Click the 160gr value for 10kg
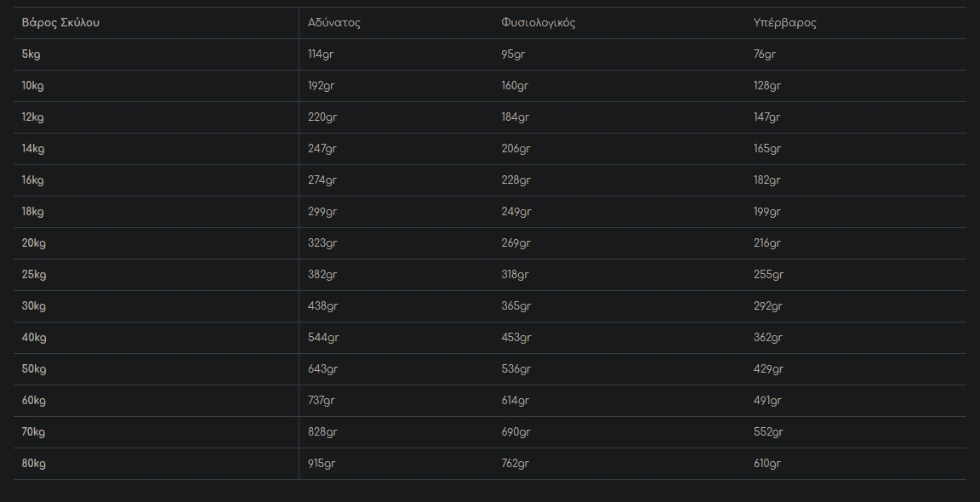This screenshot has width=980, height=502. pyautogui.click(x=515, y=86)
